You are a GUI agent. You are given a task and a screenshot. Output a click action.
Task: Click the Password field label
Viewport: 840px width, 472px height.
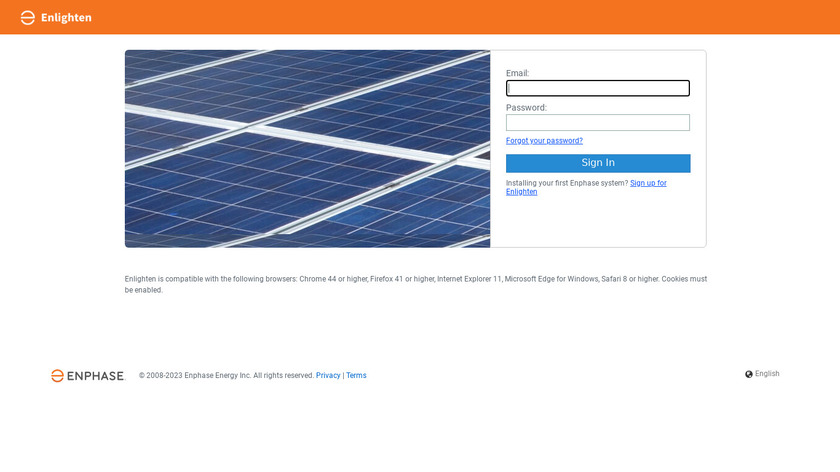coord(527,107)
